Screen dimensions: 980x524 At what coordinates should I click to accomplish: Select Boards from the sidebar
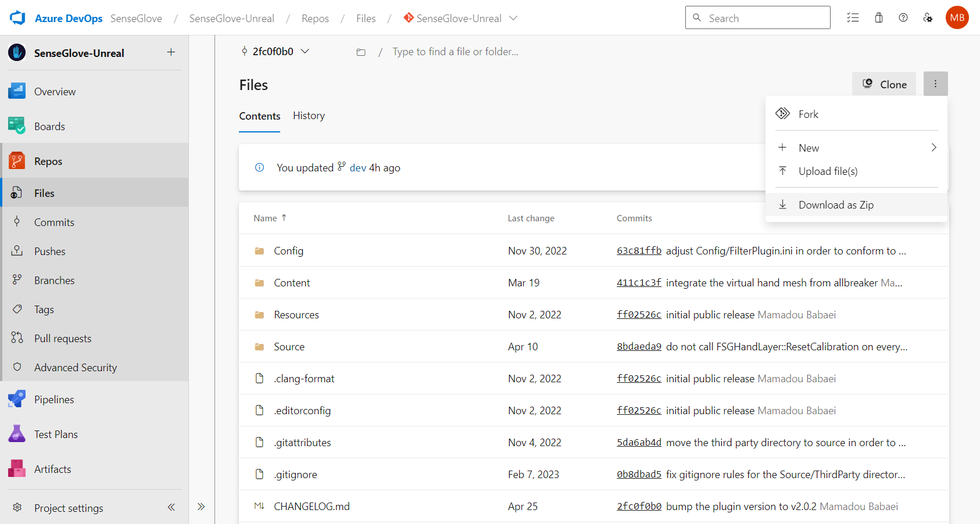tap(49, 126)
